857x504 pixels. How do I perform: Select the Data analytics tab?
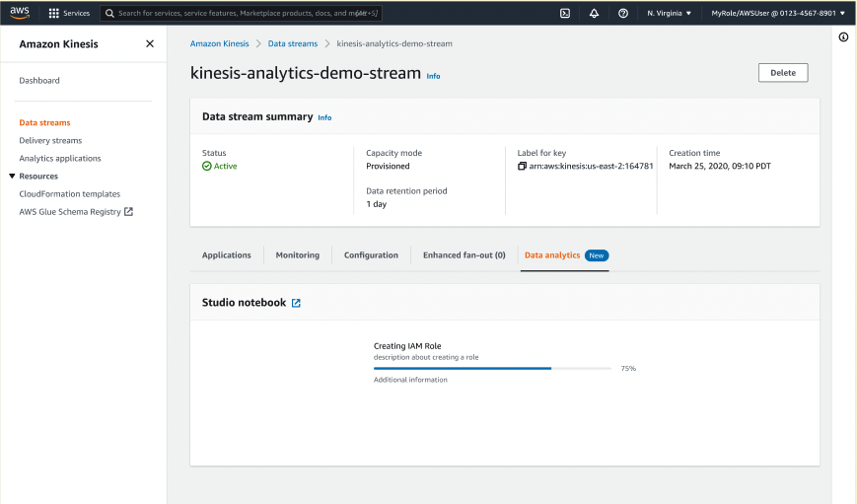pyautogui.click(x=552, y=255)
